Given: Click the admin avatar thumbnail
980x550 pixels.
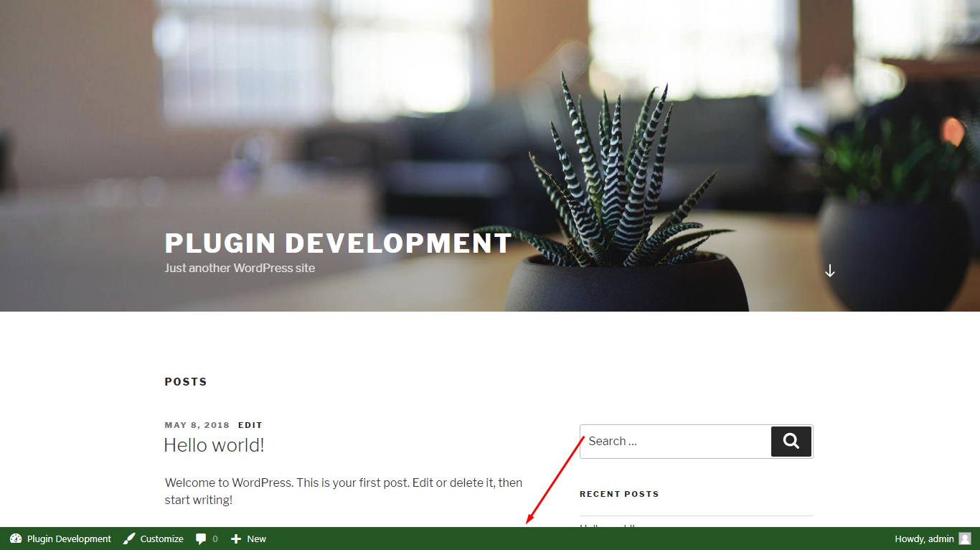Looking at the screenshot, I should tap(965, 539).
